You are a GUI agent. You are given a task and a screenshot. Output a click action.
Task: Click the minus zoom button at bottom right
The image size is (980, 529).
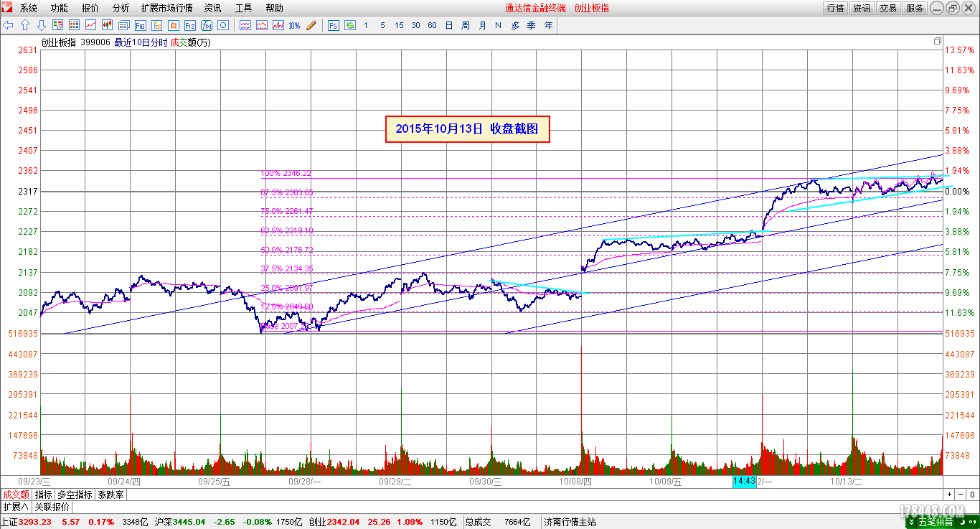(961, 495)
